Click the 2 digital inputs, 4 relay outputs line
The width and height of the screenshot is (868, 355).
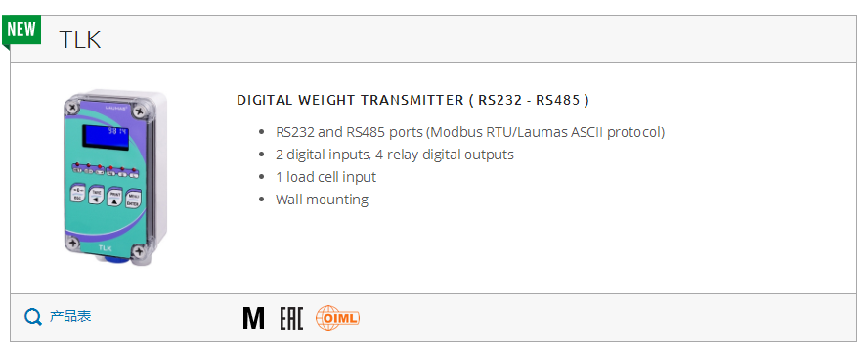point(395,155)
